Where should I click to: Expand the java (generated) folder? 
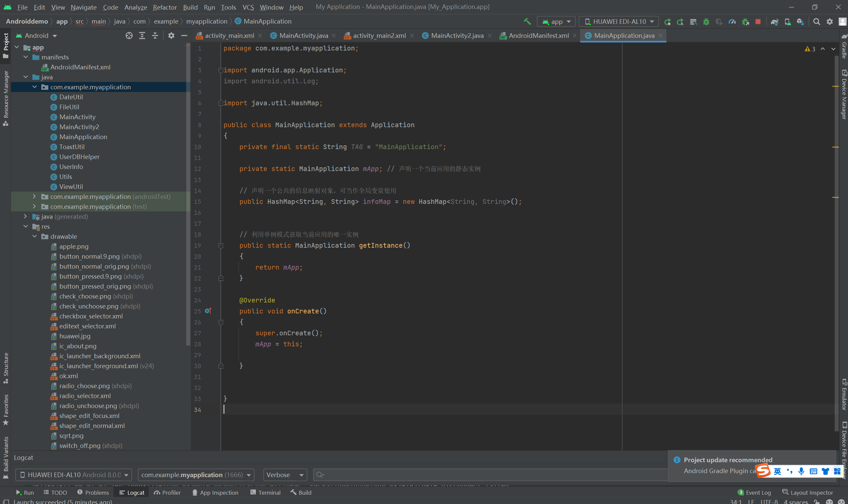[x=26, y=216]
